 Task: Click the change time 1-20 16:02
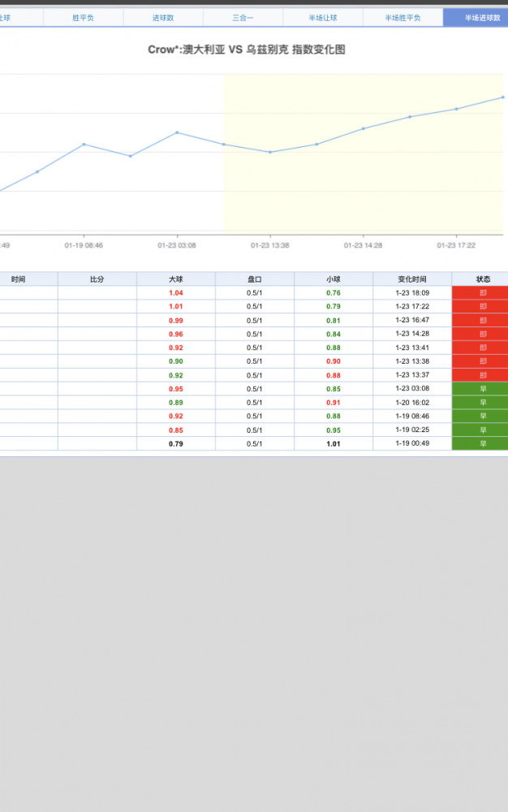click(x=412, y=403)
